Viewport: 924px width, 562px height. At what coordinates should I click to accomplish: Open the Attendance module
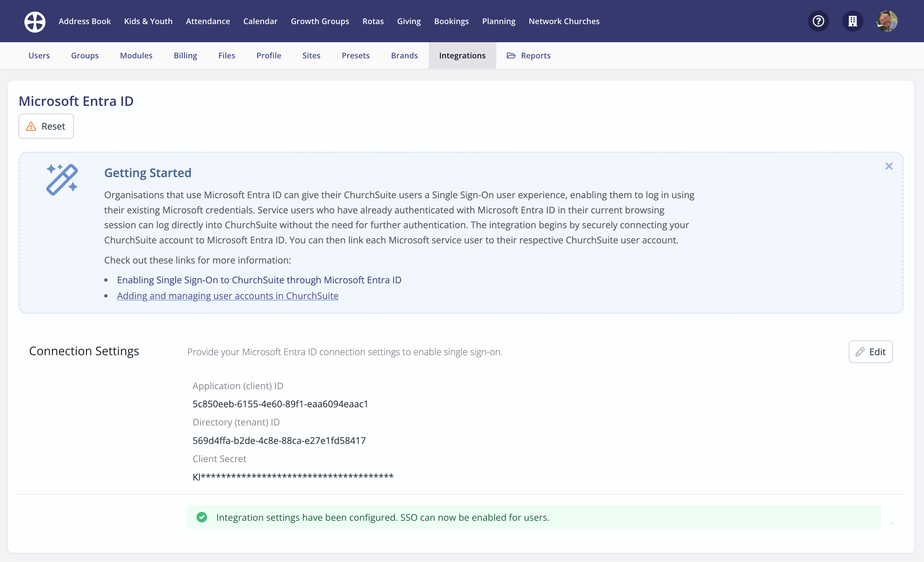click(208, 21)
